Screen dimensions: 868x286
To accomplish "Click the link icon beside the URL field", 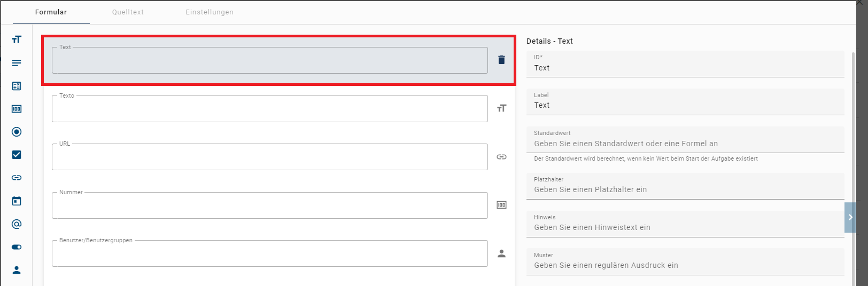I will coord(501,157).
